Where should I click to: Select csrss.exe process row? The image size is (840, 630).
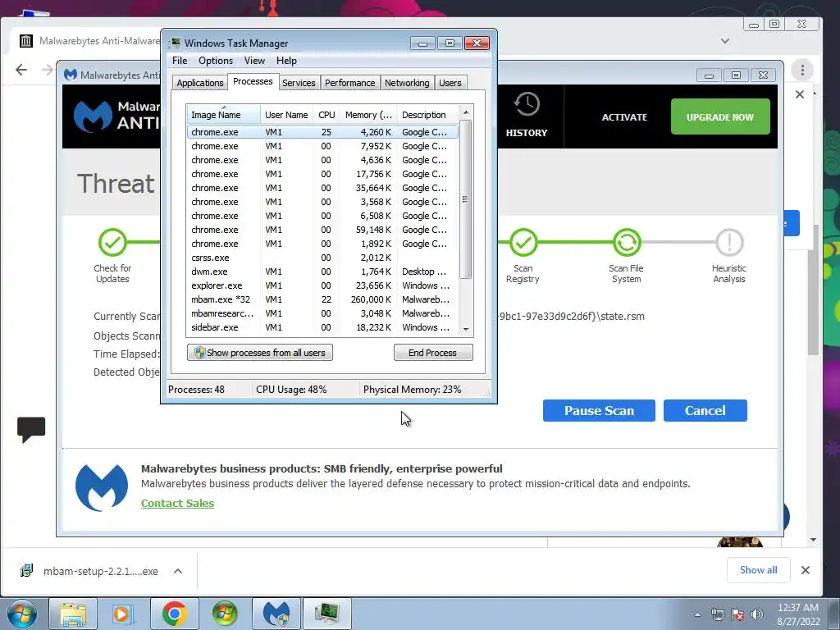click(x=322, y=258)
